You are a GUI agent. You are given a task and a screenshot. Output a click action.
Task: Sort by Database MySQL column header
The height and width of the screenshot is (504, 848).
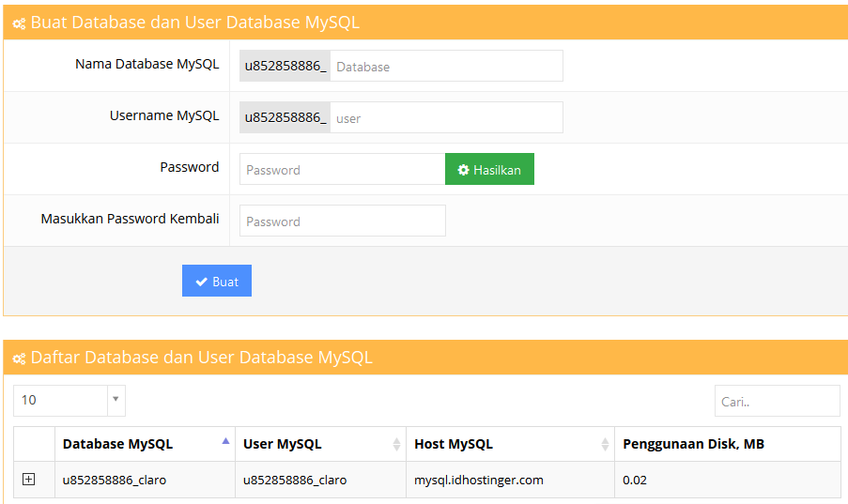(x=145, y=444)
